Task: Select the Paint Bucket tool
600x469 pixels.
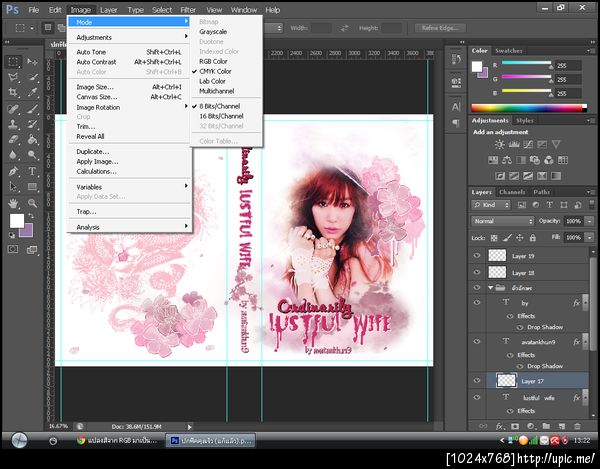Action: click(x=32, y=140)
